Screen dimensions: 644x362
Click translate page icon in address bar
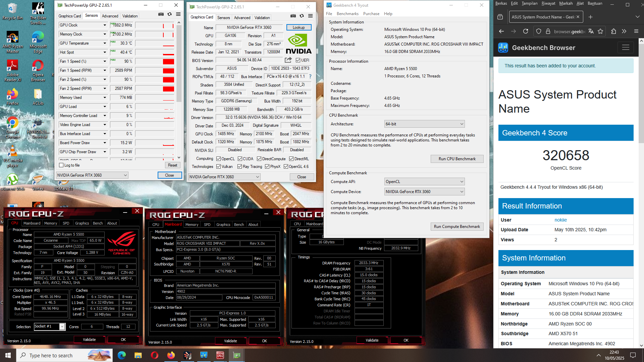(x=591, y=31)
